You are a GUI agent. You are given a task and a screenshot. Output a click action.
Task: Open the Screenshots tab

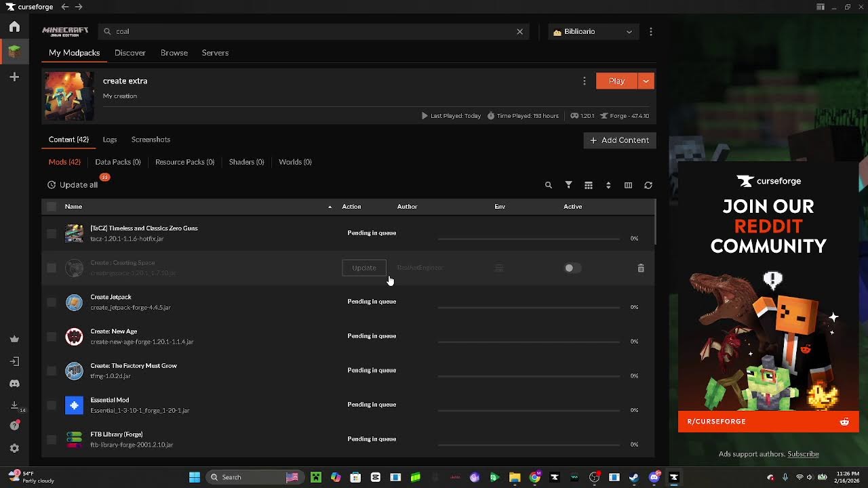151,140
